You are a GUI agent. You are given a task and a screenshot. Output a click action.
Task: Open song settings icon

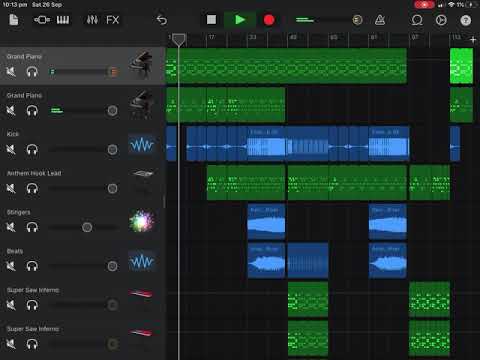click(x=441, y=20)
